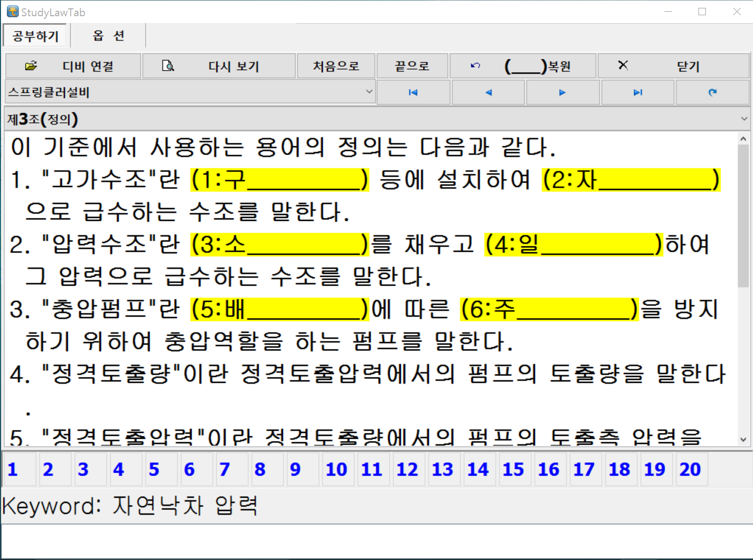This screenshot has width=753, height=560.
Task: Click the vertical scrollbar thumb
Action: click(x=743, y=216)
